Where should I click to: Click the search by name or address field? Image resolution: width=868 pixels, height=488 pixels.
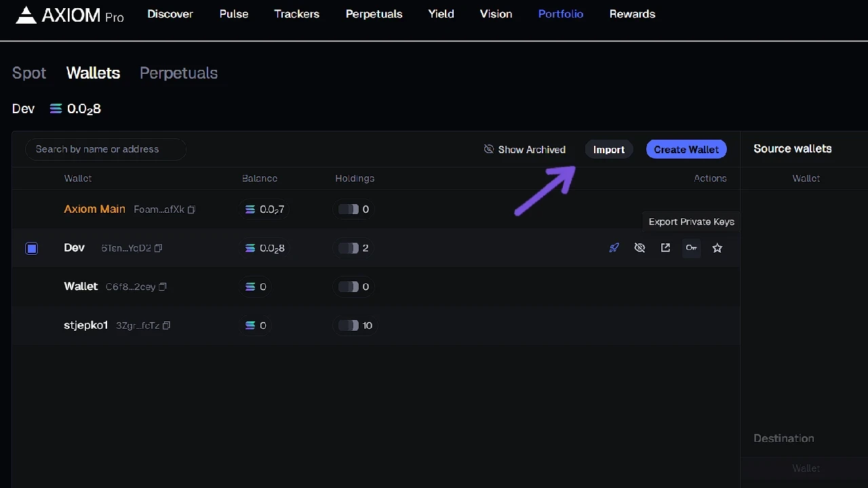(x=105, y=149)
